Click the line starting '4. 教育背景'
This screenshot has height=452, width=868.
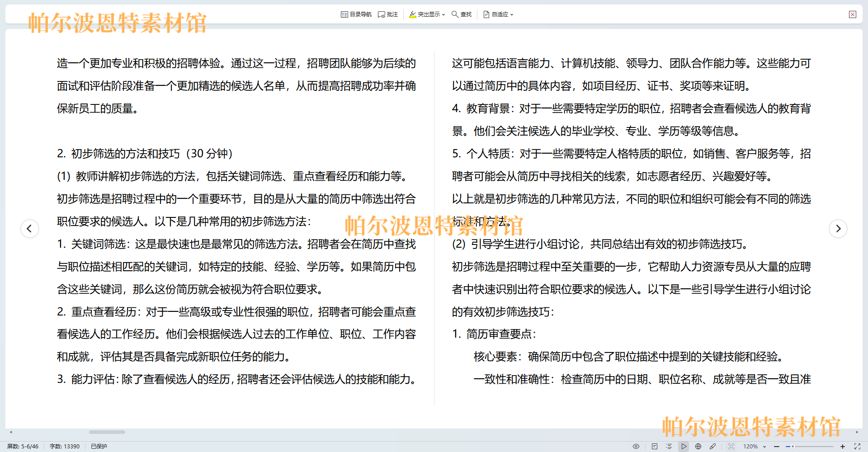coord(632,108)
